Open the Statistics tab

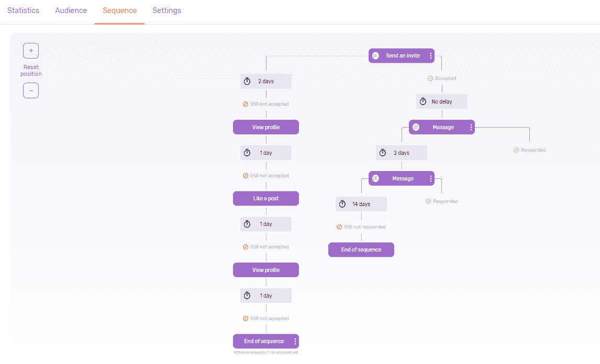[24, 10]
